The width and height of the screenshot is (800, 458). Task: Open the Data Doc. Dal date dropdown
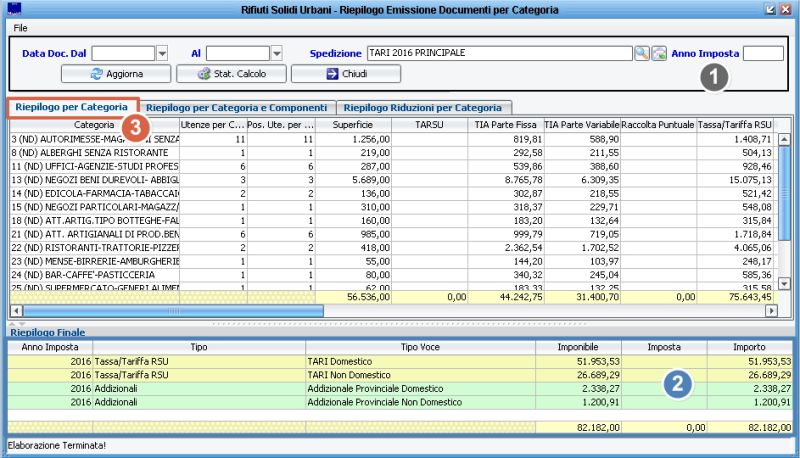coord(162,53)
